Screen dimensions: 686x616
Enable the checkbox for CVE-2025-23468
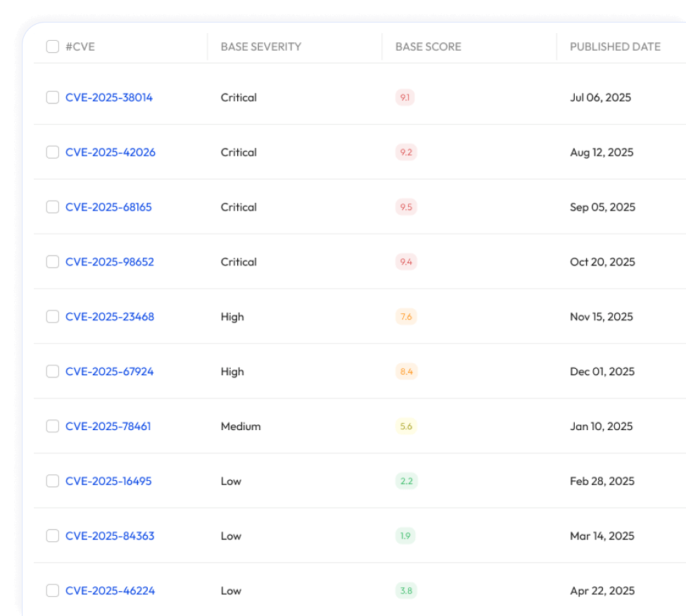[52, 316]
